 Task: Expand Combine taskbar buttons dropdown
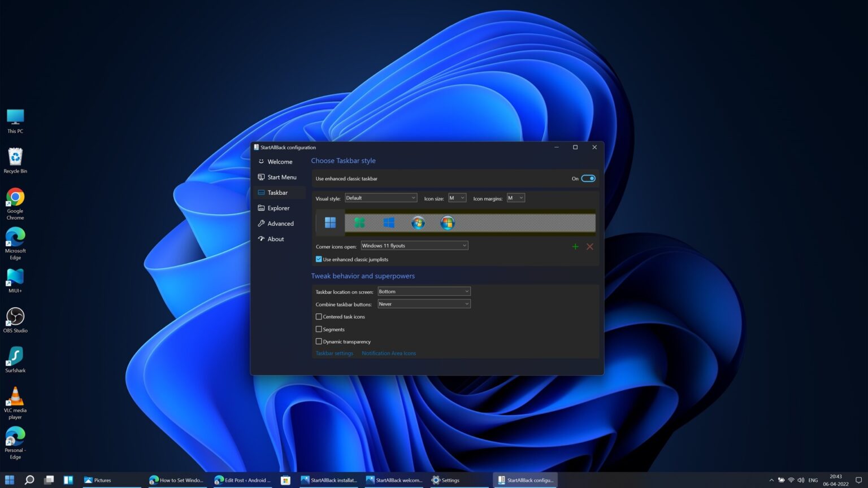tap(424, 304)
